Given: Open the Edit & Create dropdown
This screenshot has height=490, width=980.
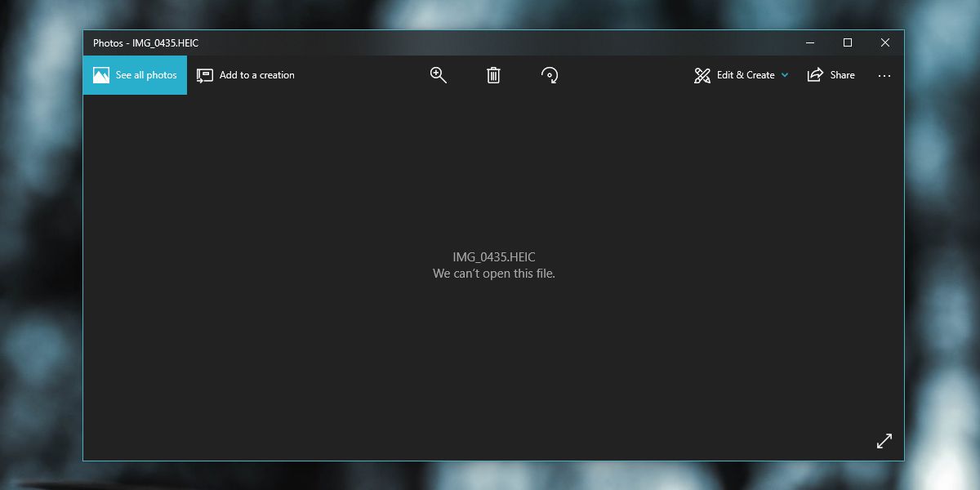Looking at the screenshot, I should [742, 75].
